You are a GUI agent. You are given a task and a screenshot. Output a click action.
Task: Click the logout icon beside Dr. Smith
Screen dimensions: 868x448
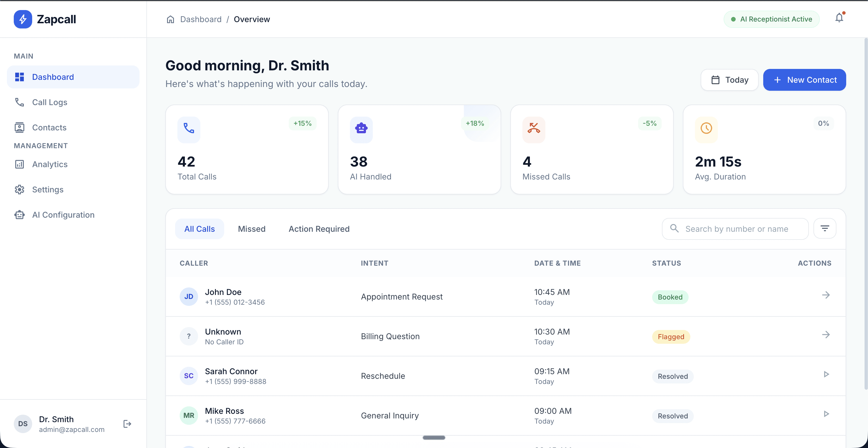pos(127,424)
